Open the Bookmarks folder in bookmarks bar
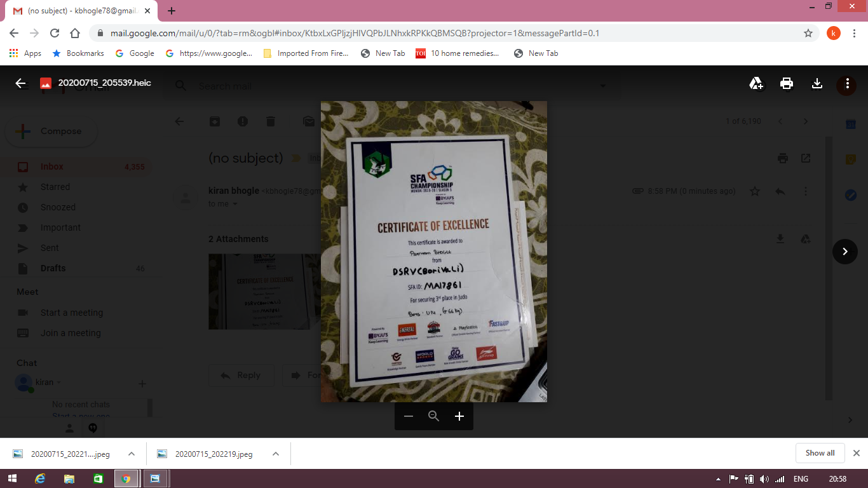 (78, 53)
